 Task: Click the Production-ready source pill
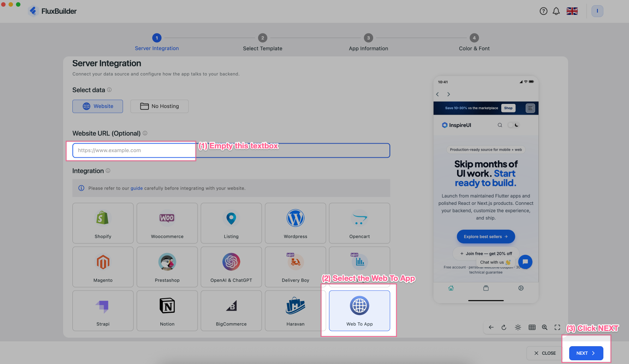click(486, 150)
